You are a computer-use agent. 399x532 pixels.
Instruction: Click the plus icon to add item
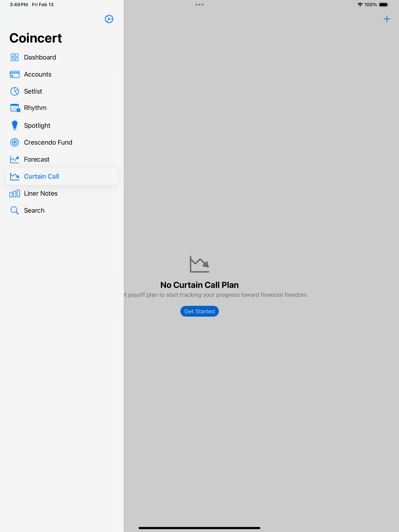pos(387,19)
